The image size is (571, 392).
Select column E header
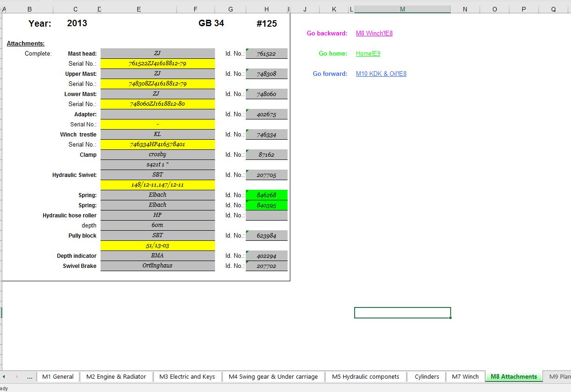pos(139,9)
